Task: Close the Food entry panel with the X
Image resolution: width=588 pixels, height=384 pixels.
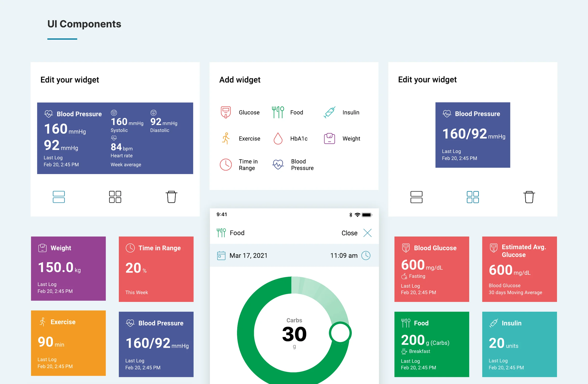Action: click(367, 233)
